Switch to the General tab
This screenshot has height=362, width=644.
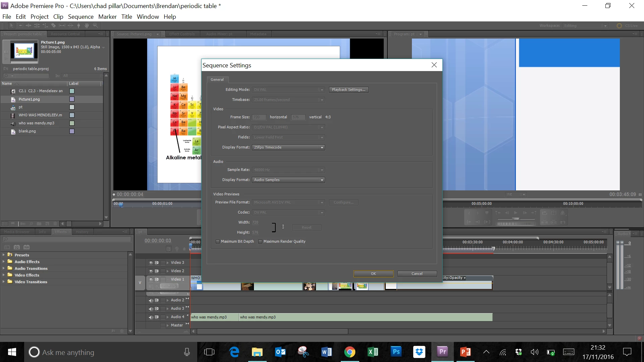217,79
